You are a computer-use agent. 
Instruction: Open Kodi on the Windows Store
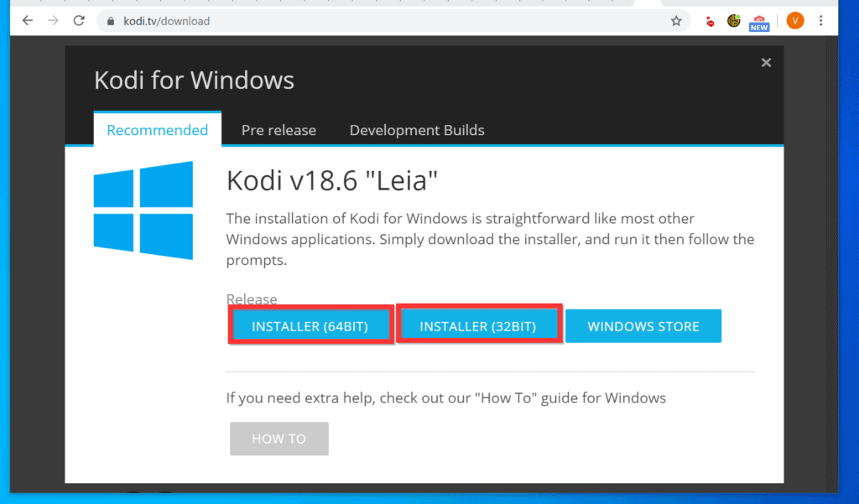pyautogui.click(x=643, y=325)
